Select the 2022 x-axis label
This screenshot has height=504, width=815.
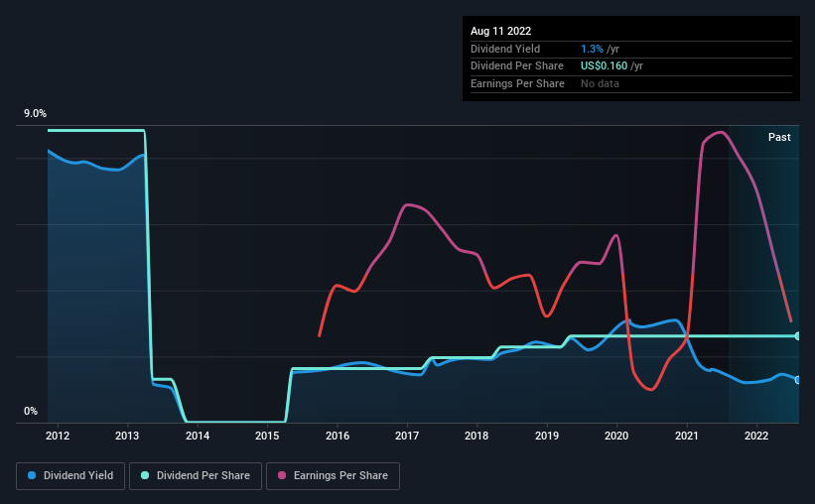pyautogui.click(x=756, y=436)
